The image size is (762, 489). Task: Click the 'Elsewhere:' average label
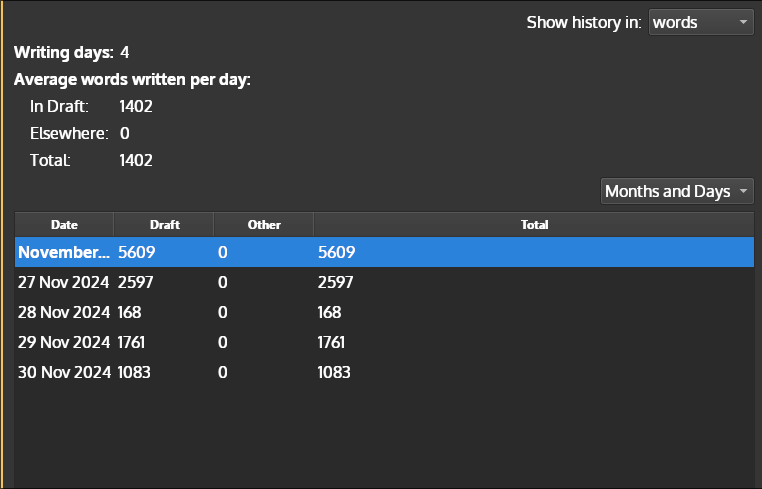tap(66, 133)
